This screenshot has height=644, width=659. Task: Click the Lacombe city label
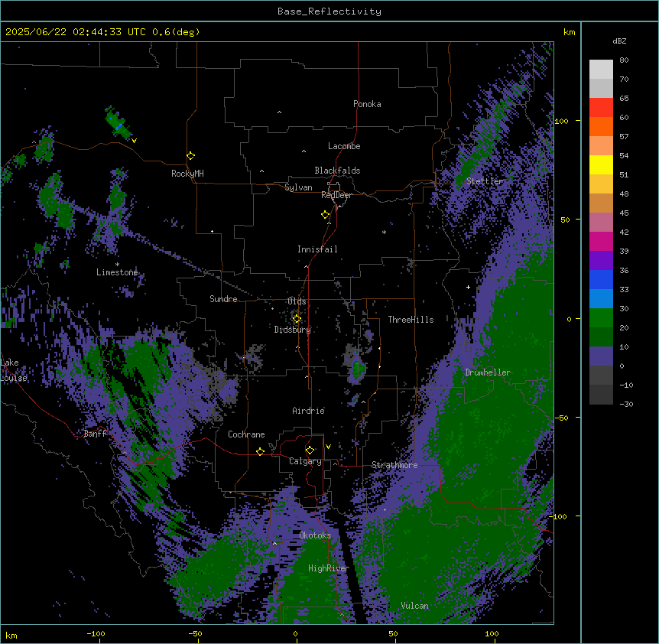point(344,146)
